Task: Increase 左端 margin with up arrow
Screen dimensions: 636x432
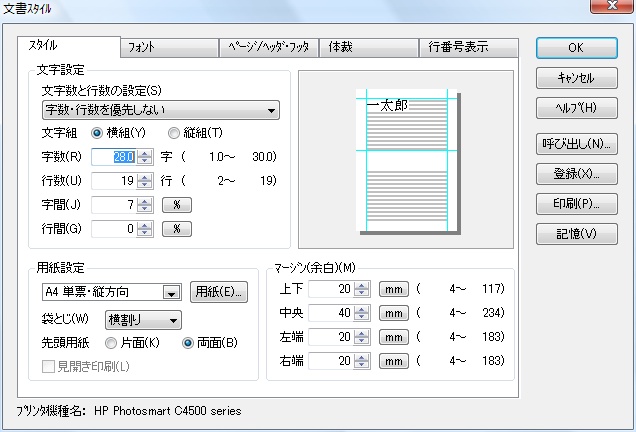Action: tap(361, 333)
